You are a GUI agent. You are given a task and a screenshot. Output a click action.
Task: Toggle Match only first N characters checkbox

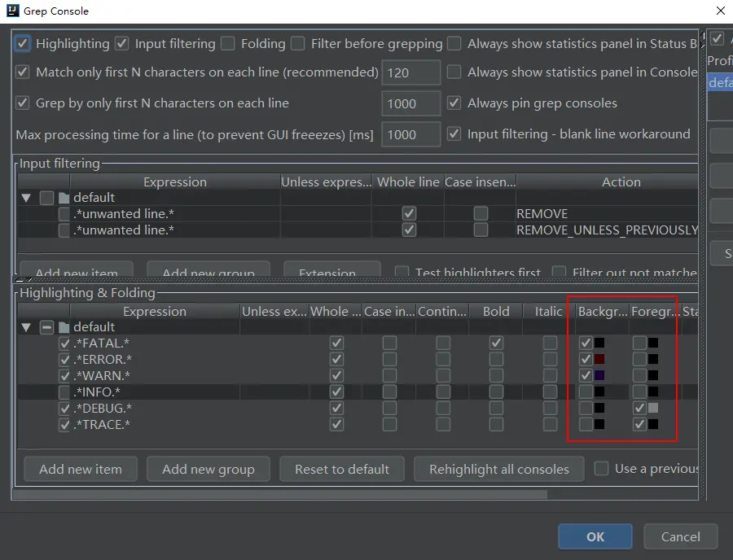23,72
